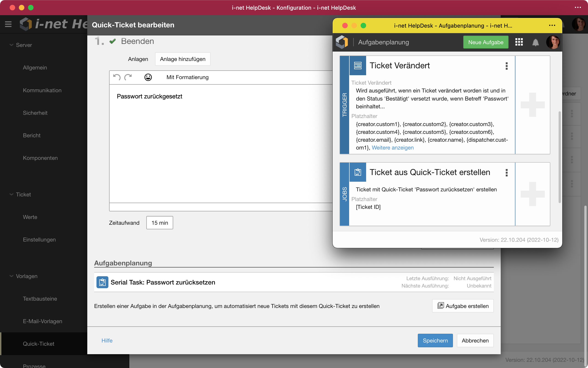The image size is (588, 368).
Task: Click Anlage hinzufügen button
Action: click(183, 59)
